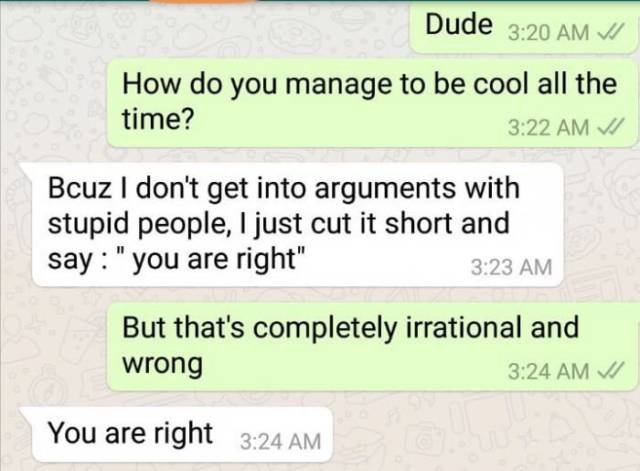This screenshot has height=471, width=640.
Task: Tap the double-check mark on the Dude message
Action: point(610,31)
